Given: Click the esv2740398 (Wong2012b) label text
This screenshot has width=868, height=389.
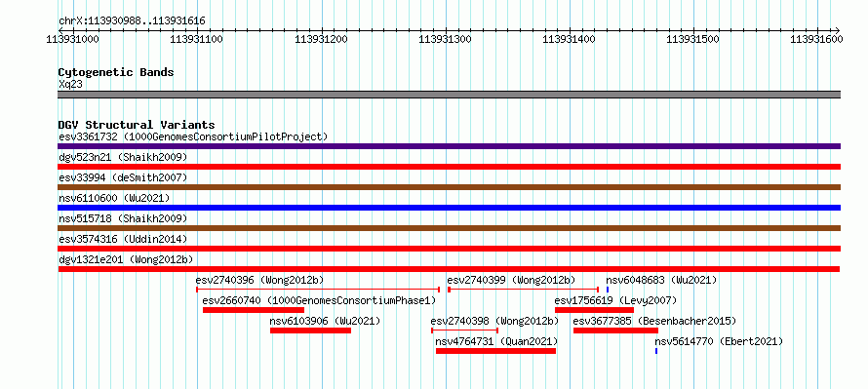Looking at the screenshot, I should coord(494,321).
